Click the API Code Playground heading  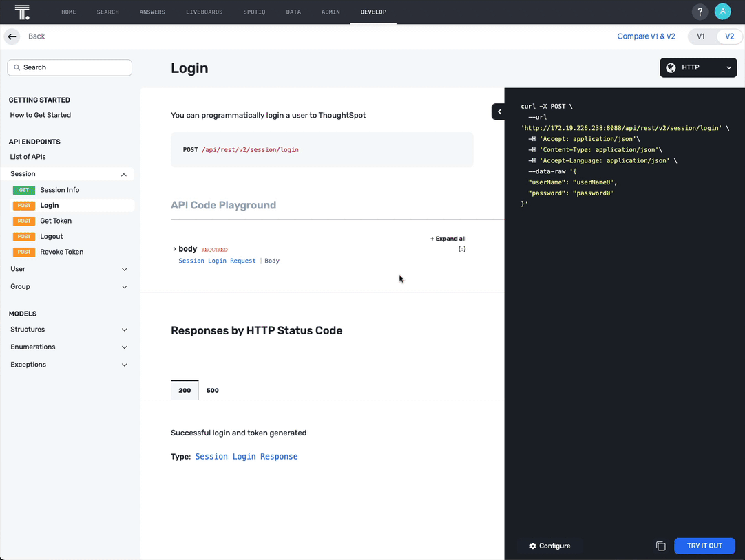tap(223, 206)
